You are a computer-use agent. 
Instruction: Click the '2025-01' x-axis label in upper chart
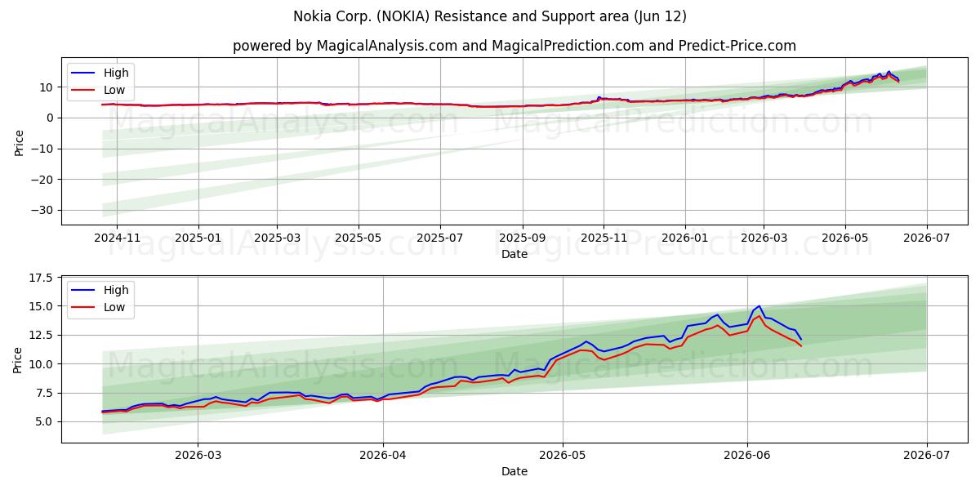(x=199, y=238)
